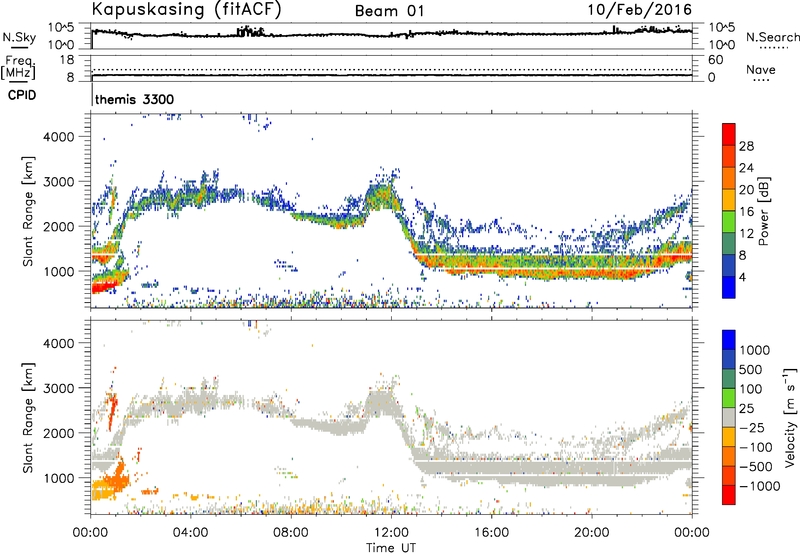Click the '08:00' time axis label
The height and width of the screenshot is (554, 800).
pos(290,533)
